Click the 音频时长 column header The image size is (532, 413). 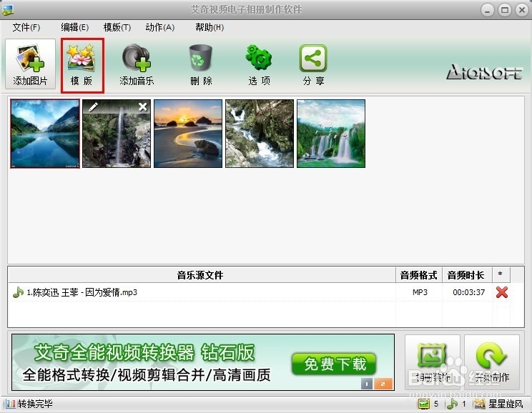point(467,275)
